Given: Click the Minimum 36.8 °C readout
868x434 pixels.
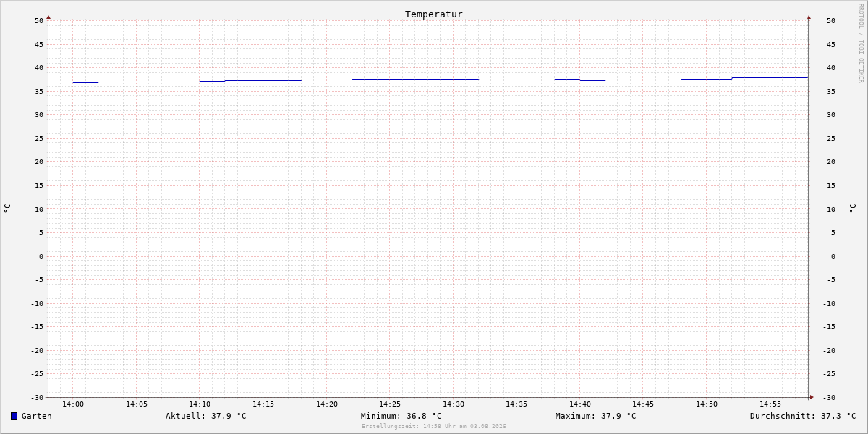Looking at the screenshot, I should pyautogui.click(x=401, y=416).
